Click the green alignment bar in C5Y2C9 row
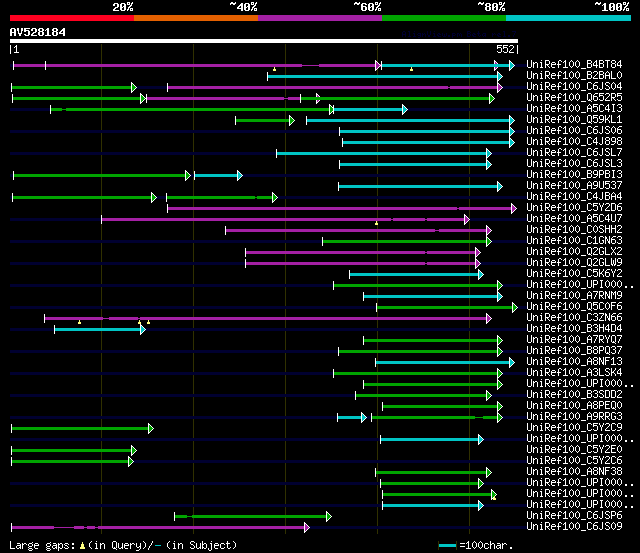This screenshot has height=553, width=640. 82,429
